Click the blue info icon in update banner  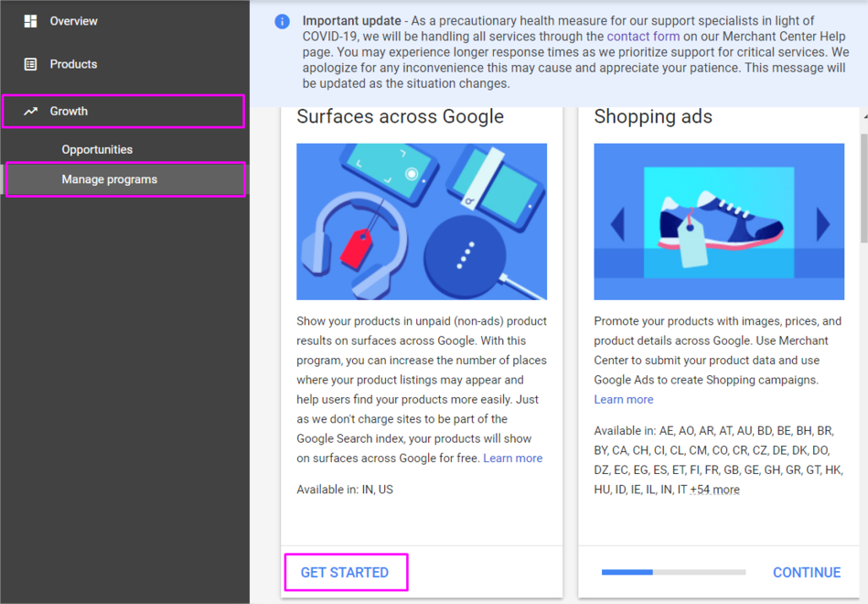click(283, 22)
